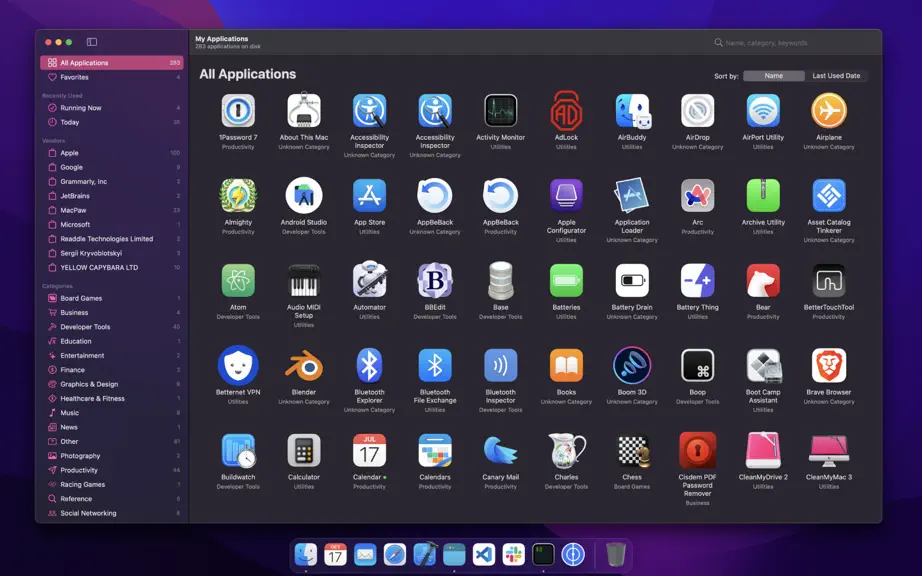Select the Blender app icon
The height and width of the screenshot is (576, 922).
point(304,367)
